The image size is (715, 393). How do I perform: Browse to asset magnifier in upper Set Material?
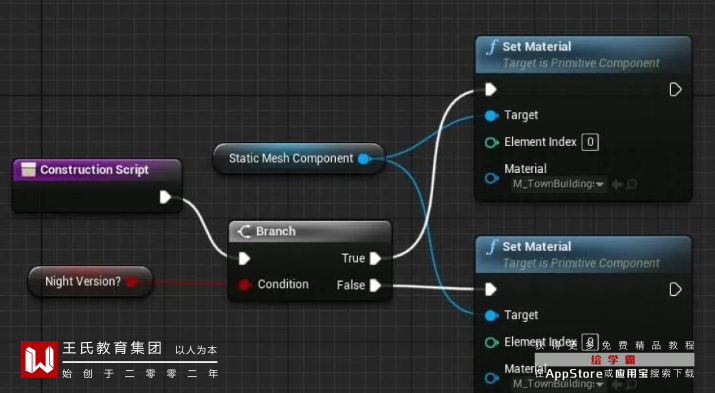[x=632, y=185]
